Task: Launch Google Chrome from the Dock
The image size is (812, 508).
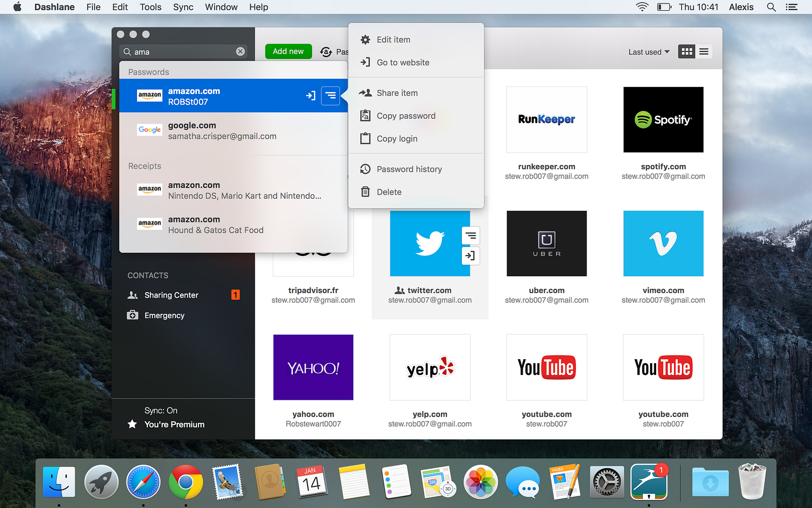Action: [186, 482]
